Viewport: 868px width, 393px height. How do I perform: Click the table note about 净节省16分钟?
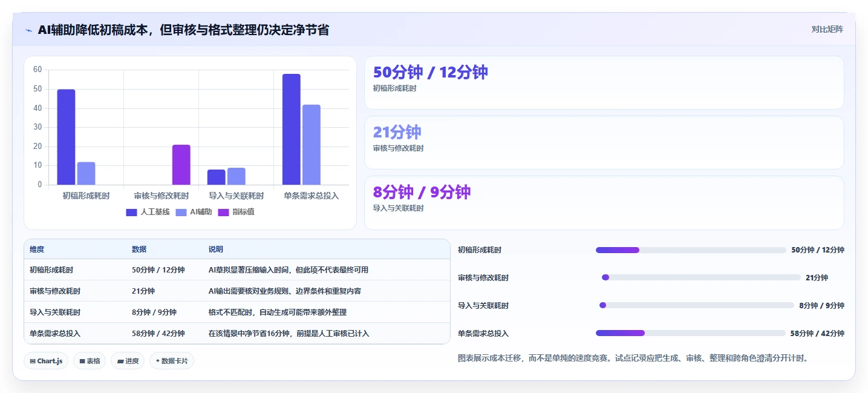point(289,334)
